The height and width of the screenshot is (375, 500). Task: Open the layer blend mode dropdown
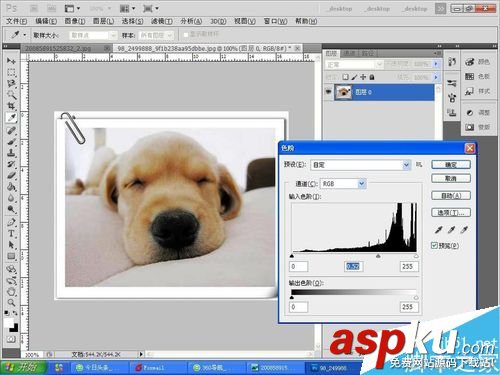[354, 64]
